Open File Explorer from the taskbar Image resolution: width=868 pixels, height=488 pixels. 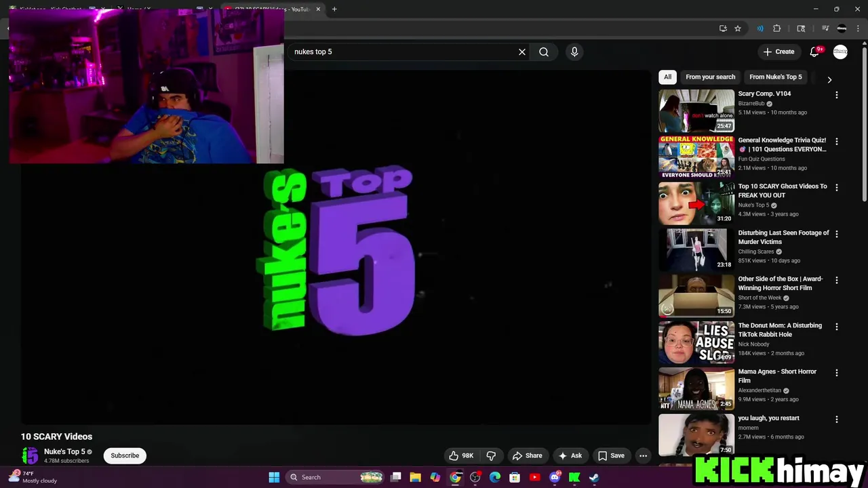(x=415, y=477)
